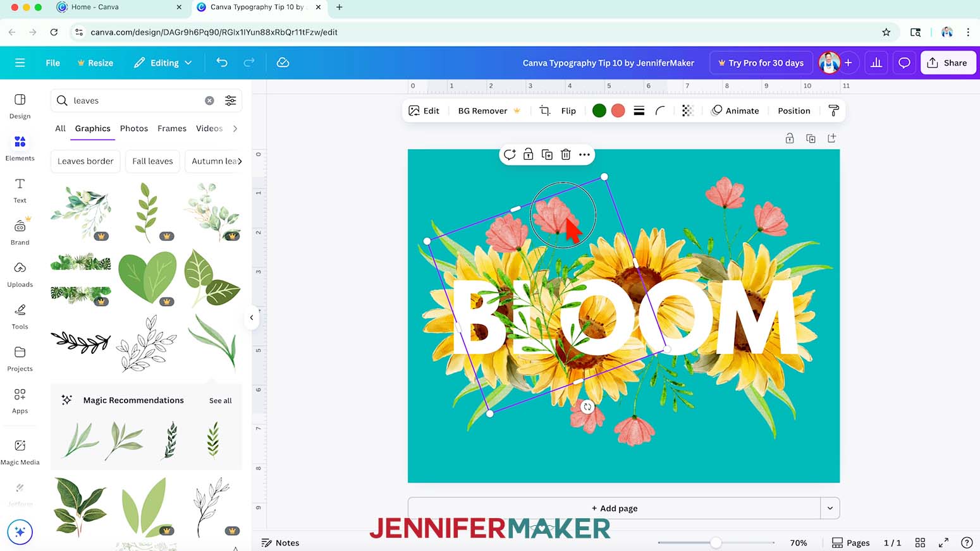
Task: Click the redo arrow icon
Action: click(x=249, y=63)
